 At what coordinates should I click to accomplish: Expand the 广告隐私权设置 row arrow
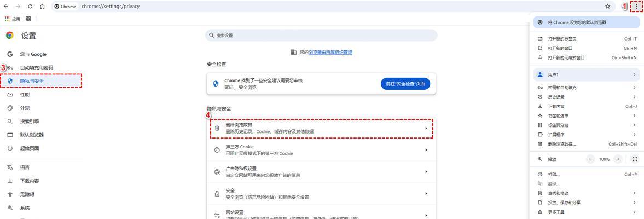(x=426, y=172)
